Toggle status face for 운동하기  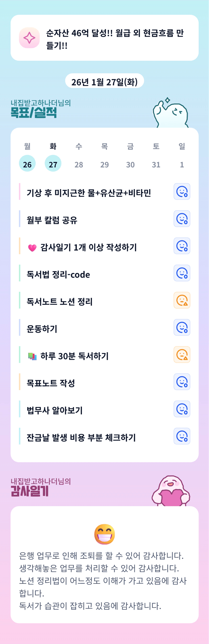182,327
